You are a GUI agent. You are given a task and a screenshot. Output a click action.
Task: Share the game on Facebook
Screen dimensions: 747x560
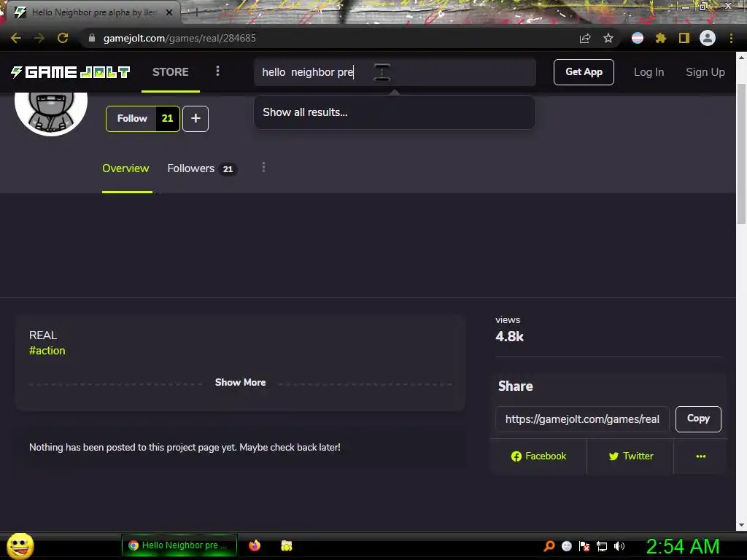coord(538,456)
